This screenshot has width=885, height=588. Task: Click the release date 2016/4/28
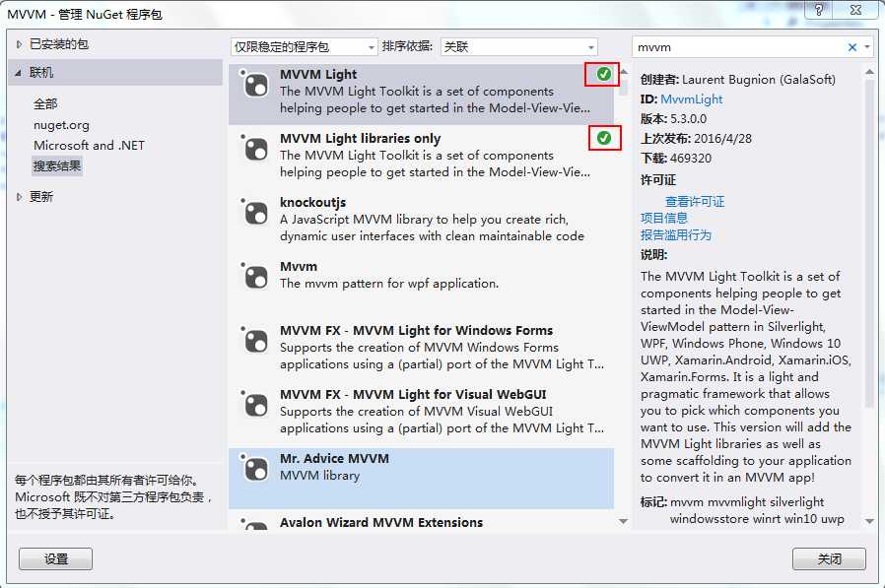pyautogui.click(x=722, y=139)
